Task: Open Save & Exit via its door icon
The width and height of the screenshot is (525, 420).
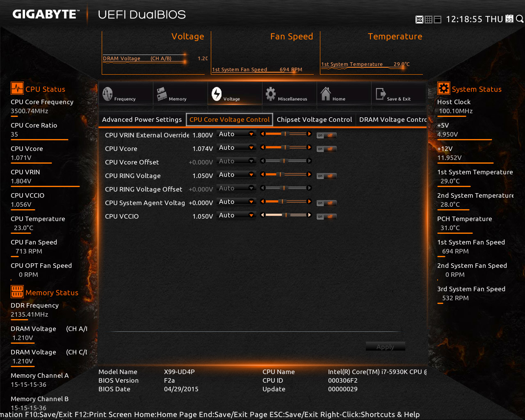Action: click(380, 94)
